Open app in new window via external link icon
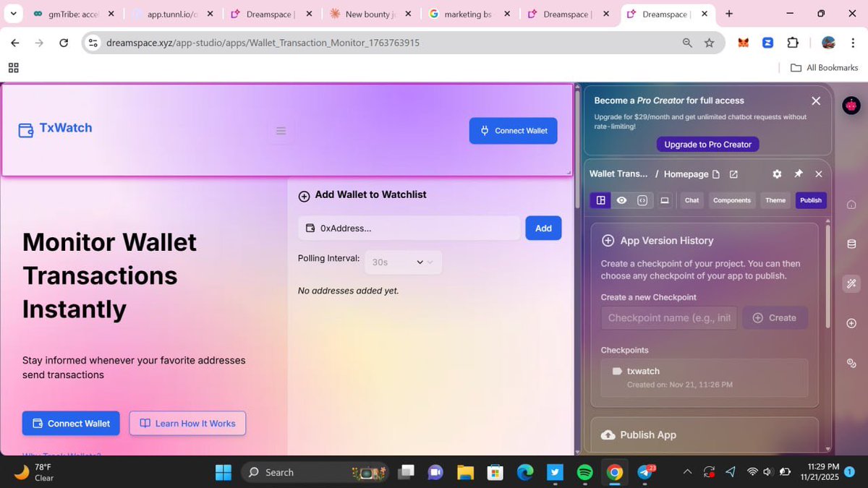868x488 pixels. (733, 174)
